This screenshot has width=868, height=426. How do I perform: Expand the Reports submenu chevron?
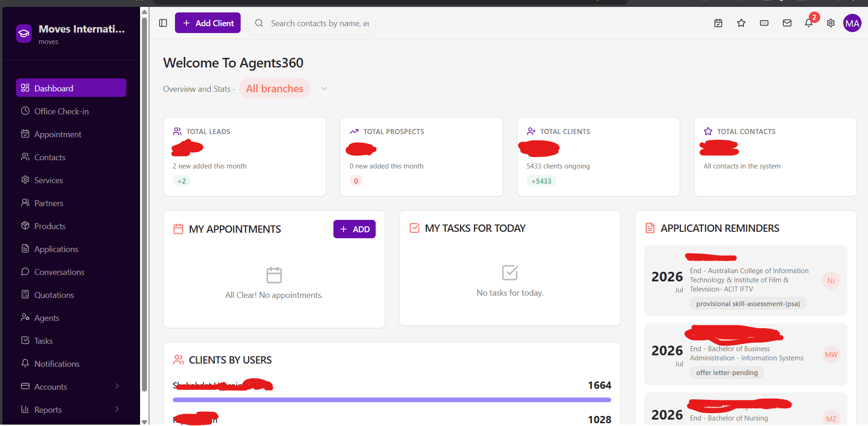117,409
